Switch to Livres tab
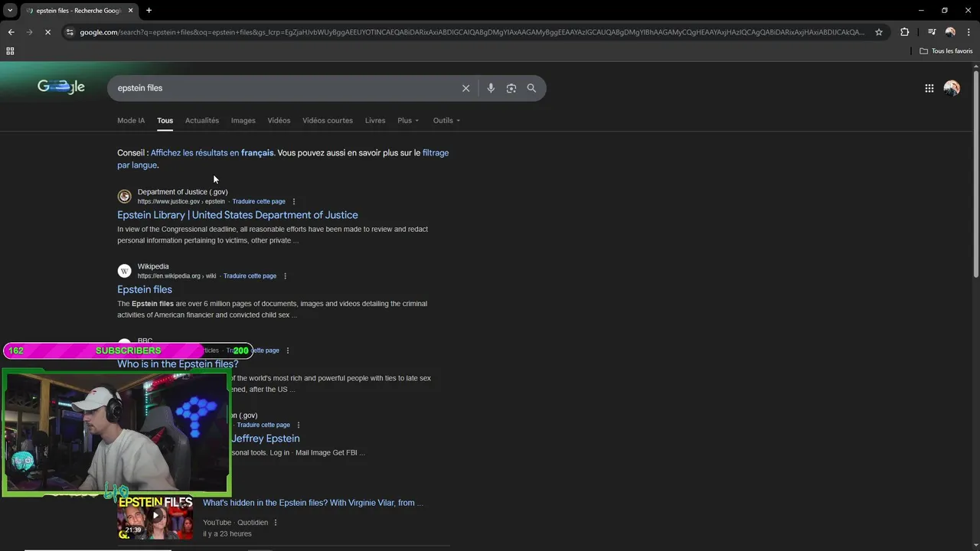 [375, 120]
